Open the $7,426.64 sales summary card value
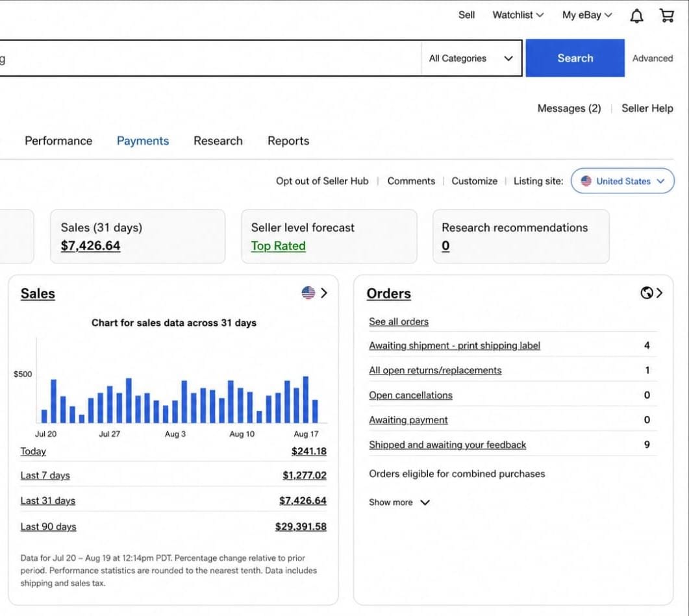Image resolution: width=689 pixels, height=616 pixels. coord(90,245)
